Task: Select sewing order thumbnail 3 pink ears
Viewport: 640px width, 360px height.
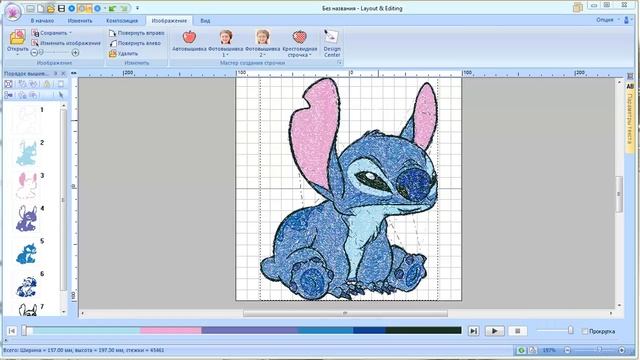Action: coord(27,186)
